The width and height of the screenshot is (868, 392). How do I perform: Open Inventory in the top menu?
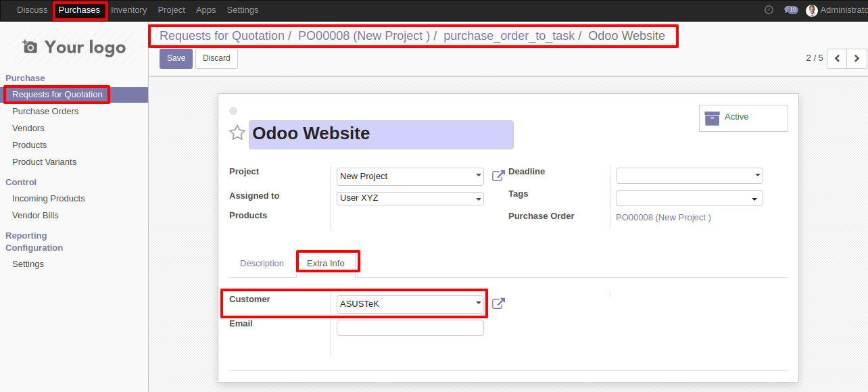[x=128, y=10]
